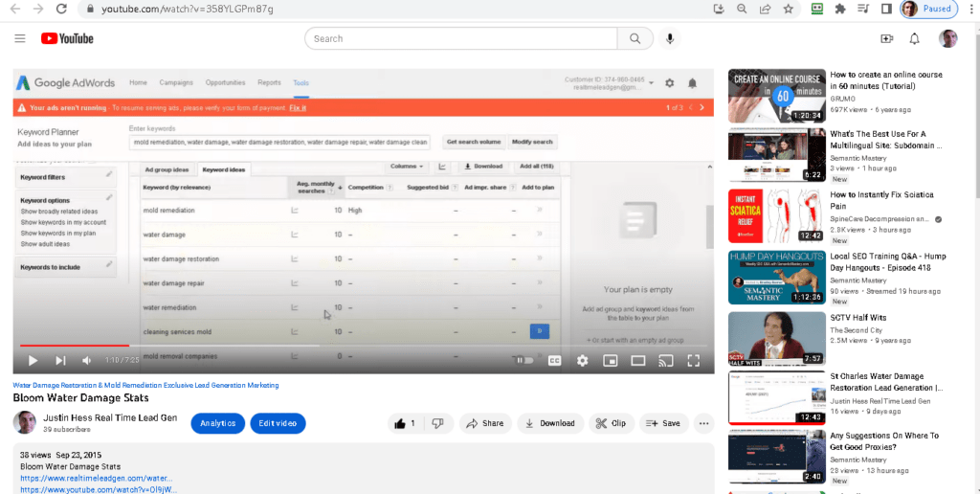The width and height of the screenshot is (980, 494).
Task: Open Hump Day Hangouts Episode 418 thumbnail
Action: 777,278
